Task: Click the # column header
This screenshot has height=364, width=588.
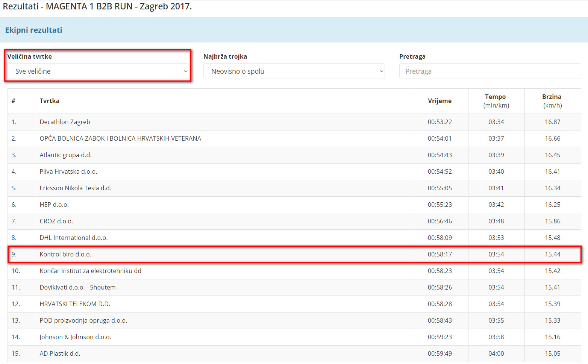Action: click(x=14, y=101)
